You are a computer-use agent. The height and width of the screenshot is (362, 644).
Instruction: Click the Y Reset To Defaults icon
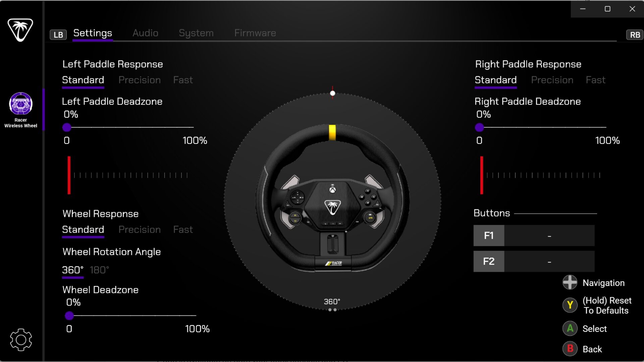tap(570, 305)
